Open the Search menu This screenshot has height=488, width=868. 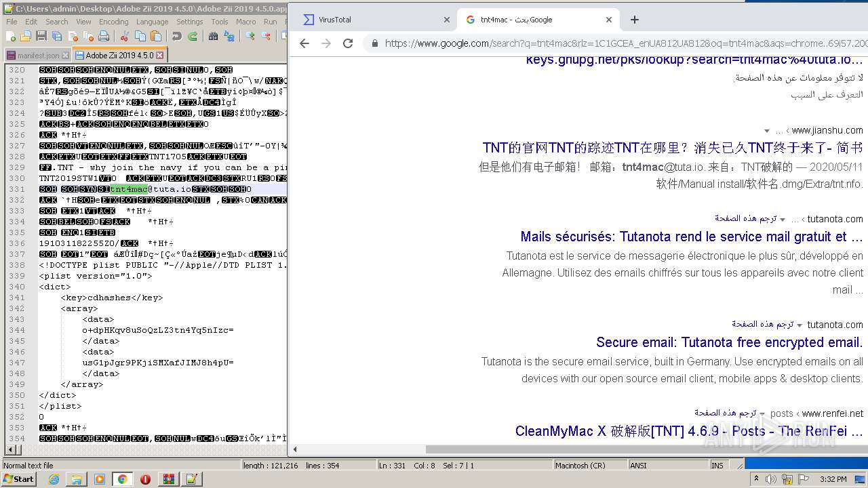coord(57,22)
